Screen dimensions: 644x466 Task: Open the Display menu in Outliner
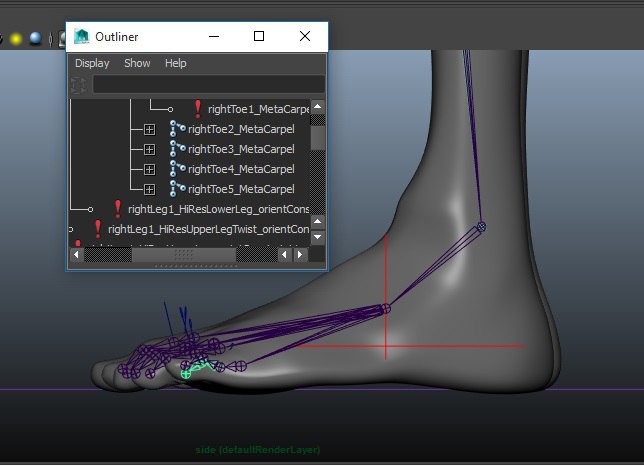coord(92,63)
